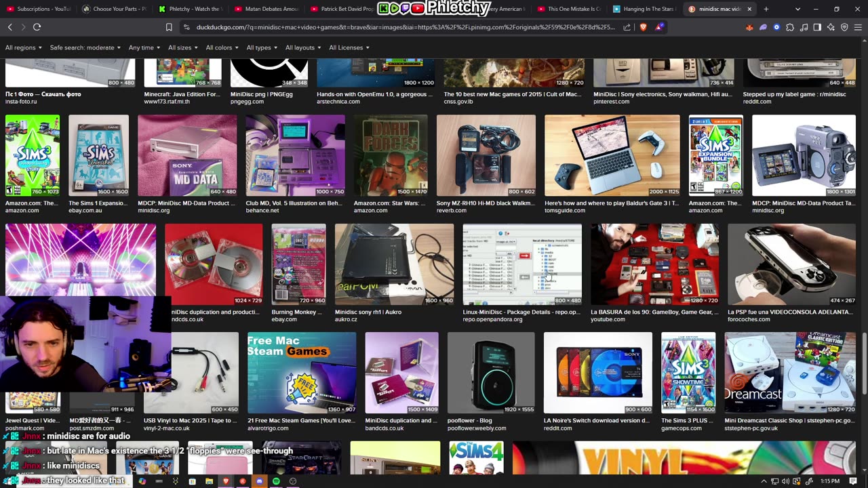Viewport: 868px width, 488px height.
Task: Open site settings icon beside the URL
Action: [186, 27]
